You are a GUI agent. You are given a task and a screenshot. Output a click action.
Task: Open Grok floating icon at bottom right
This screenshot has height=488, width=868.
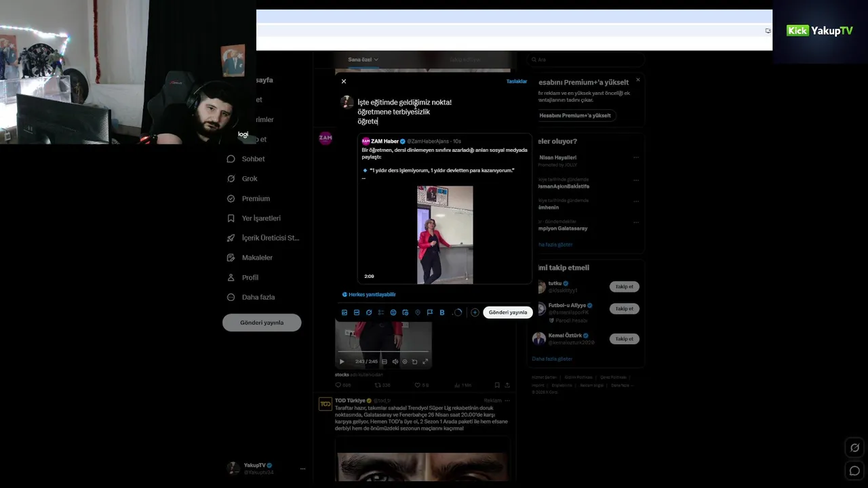click(x=854, y=447)
